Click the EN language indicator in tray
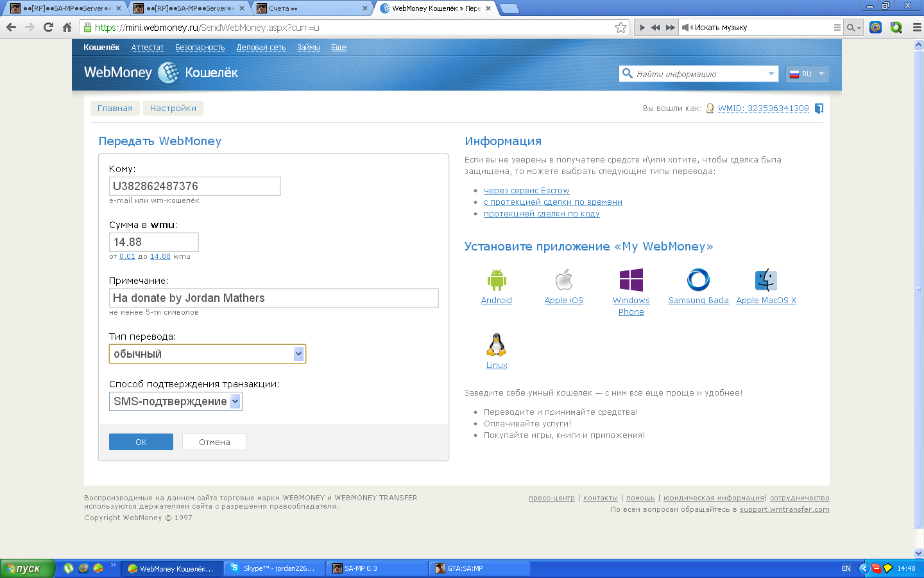 846,568
